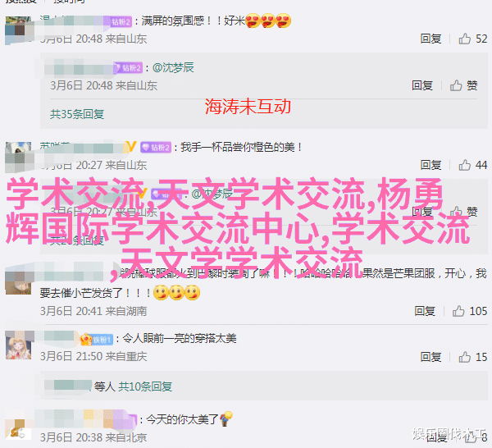
Task: Click 回复 on the Hunan 20:41 comment
Action: tap(425, 311)
